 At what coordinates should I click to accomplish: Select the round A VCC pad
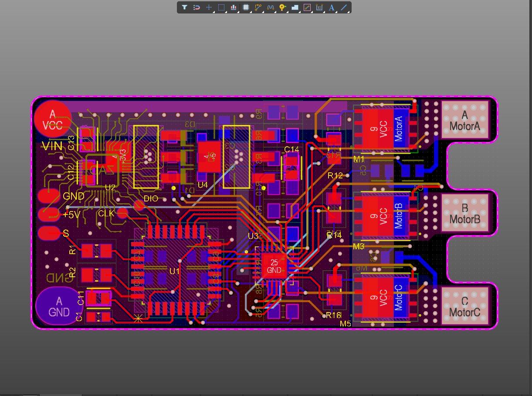click(x=53, y=119)
